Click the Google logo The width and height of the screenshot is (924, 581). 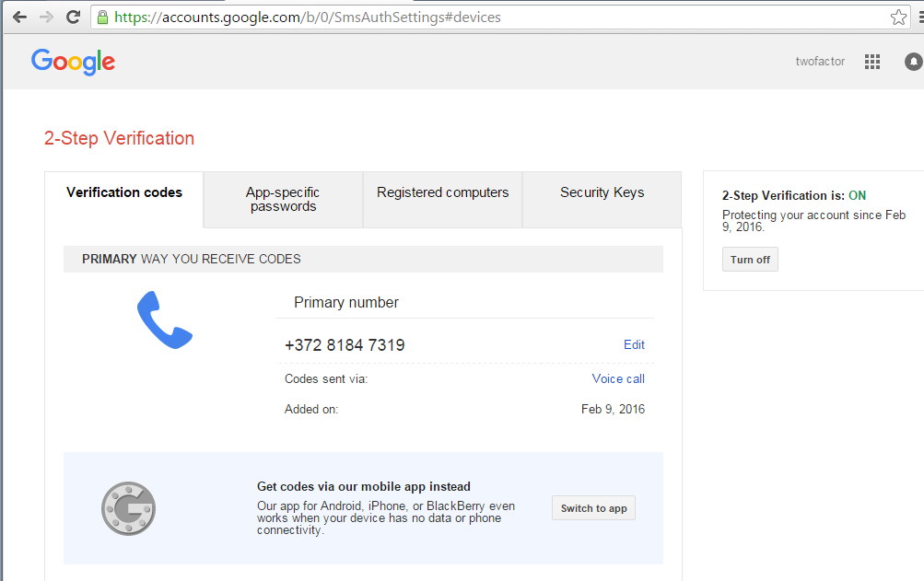73,62
